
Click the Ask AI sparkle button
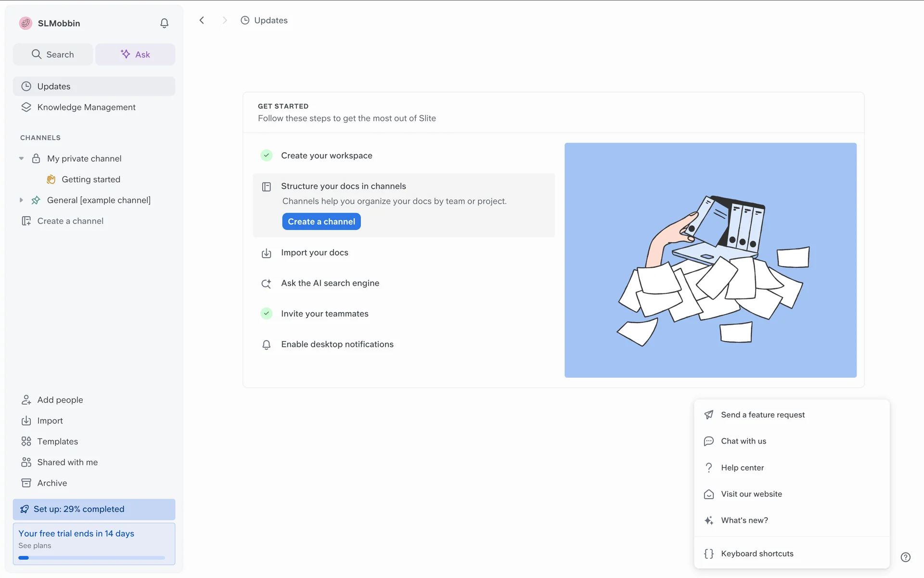(x=135, y=54)
